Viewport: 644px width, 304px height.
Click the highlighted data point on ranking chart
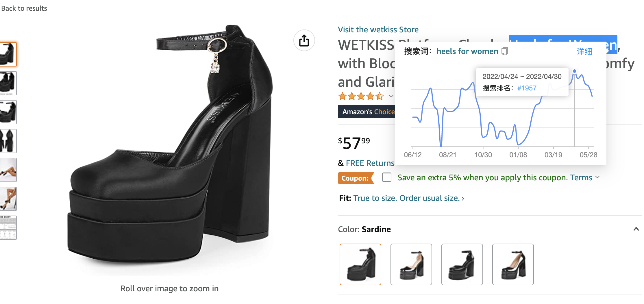pos(575,71)
